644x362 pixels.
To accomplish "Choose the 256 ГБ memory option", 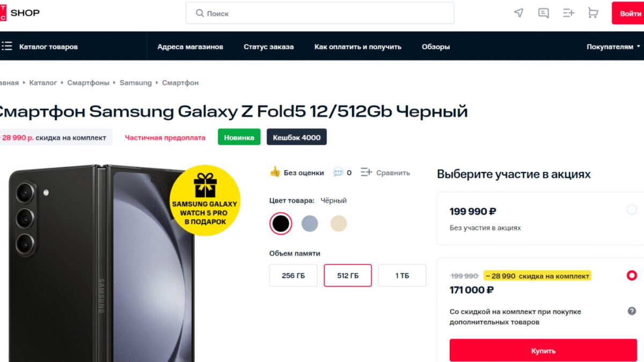I will click(293, 276).
